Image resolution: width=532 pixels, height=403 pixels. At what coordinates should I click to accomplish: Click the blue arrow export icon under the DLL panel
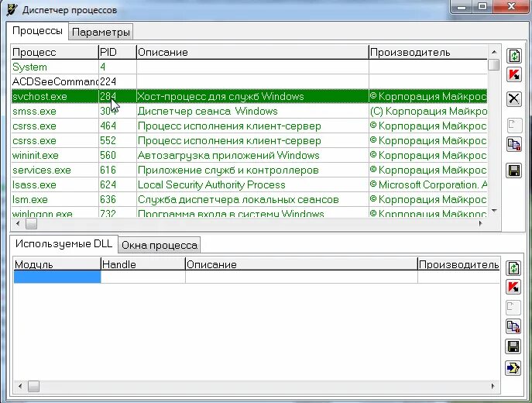tap(513, 368)
